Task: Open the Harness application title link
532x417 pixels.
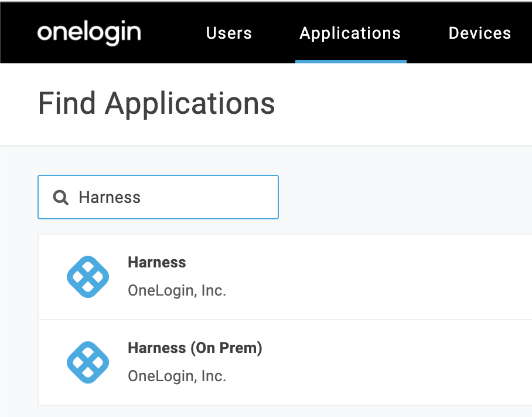Action: click(157, 262)
